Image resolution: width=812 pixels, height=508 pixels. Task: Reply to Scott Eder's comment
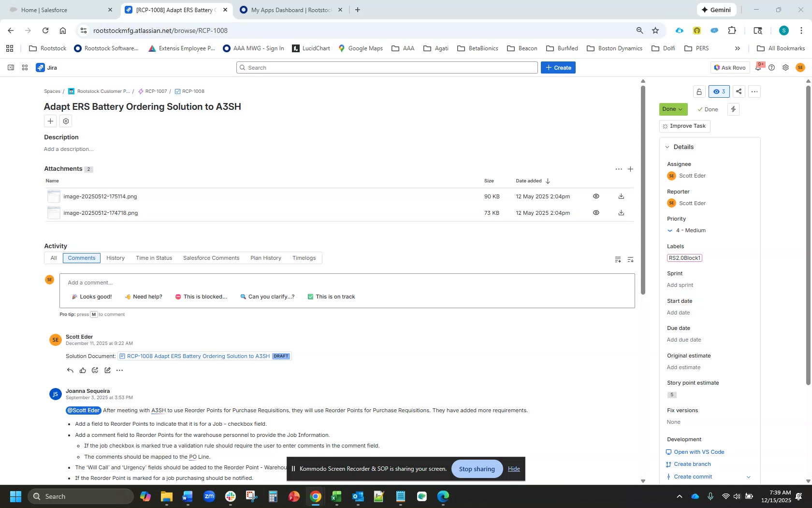[71, 371]
